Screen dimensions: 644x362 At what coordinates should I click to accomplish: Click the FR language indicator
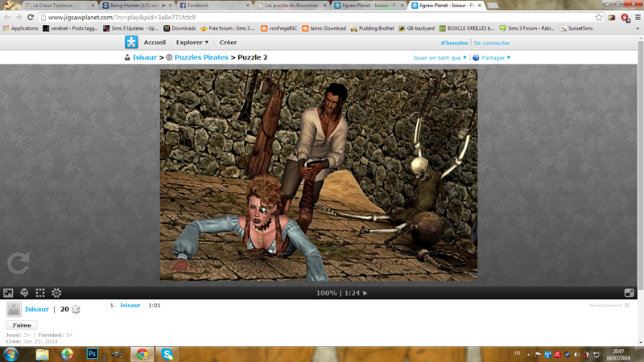tap(517, 353)
